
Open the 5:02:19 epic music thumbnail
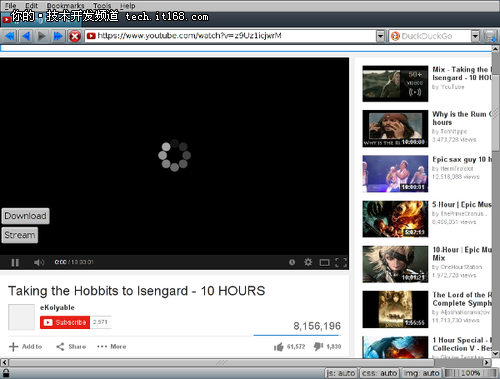(395, 219)
